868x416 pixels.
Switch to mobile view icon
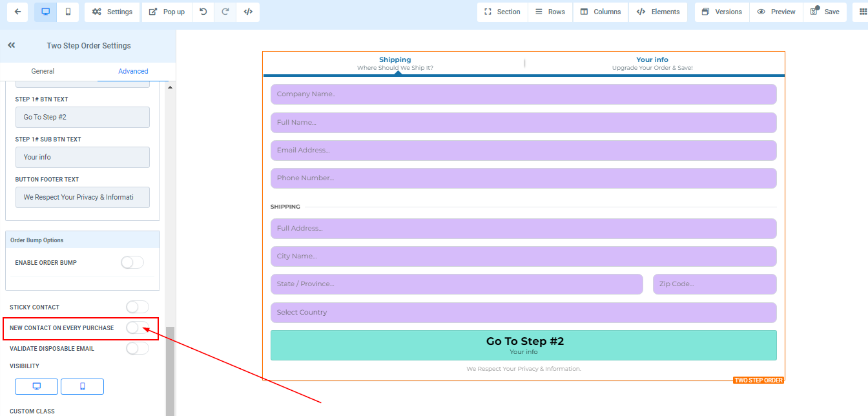pyautogui.click(x=68, y=12)
